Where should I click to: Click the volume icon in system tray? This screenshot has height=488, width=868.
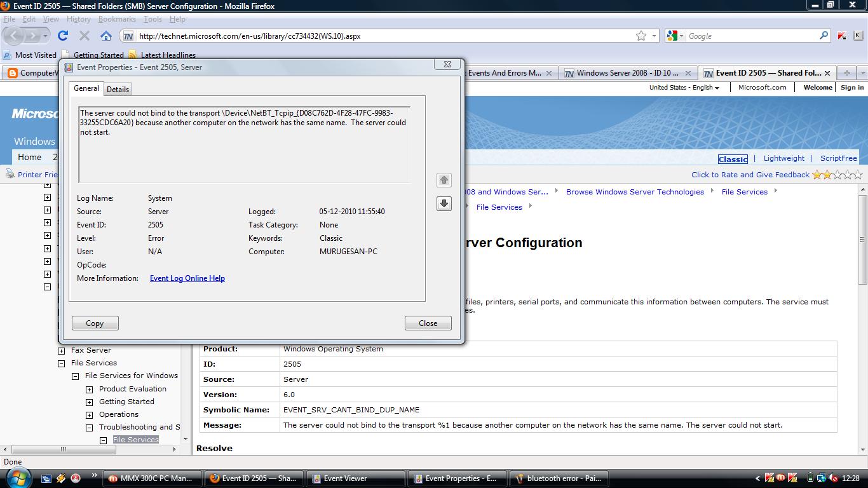(833, 478)
